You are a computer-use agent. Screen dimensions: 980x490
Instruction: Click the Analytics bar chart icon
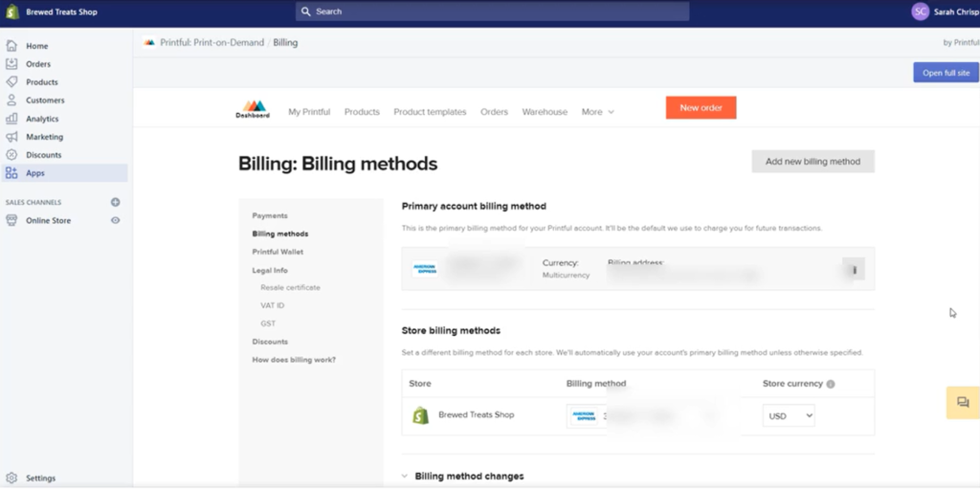coord(11,118)
